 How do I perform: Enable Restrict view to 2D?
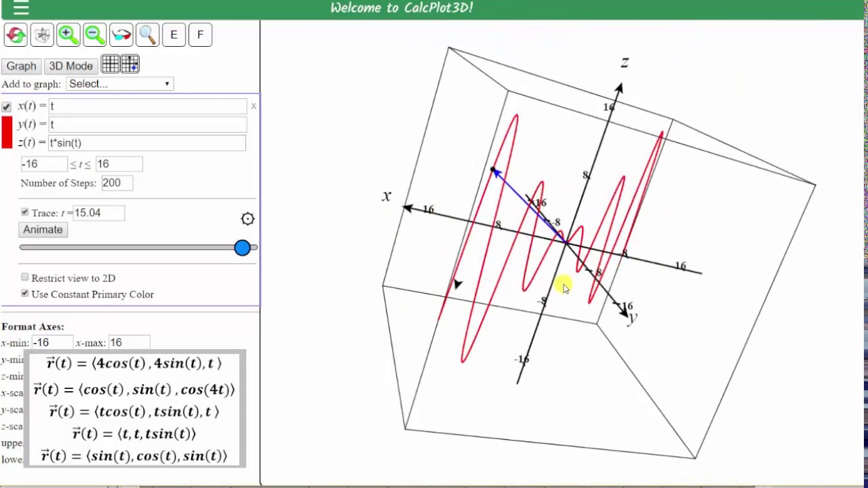tap(24, 278)
